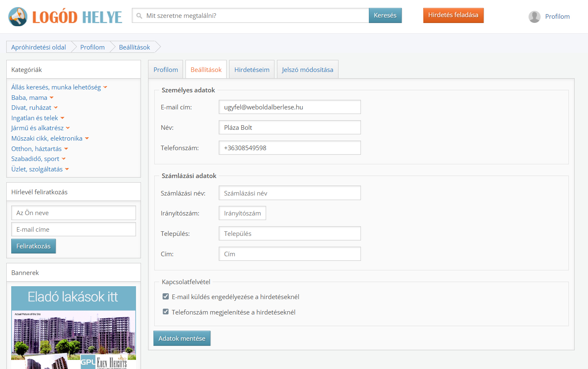Click the profile avatar icon
The height and width of the screenshot is (369, 588).
click(x=534, y=17)
